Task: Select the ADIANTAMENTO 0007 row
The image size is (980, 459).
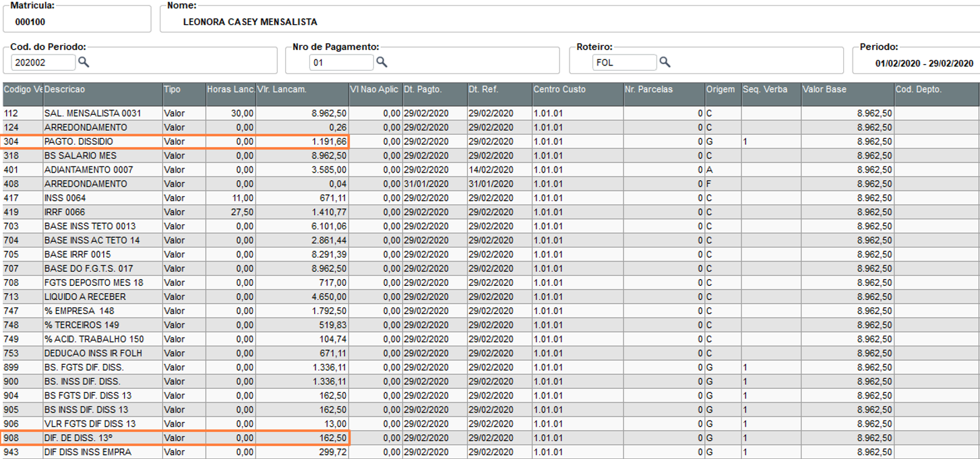Action: pyautogui.click(x=490, y=170)
